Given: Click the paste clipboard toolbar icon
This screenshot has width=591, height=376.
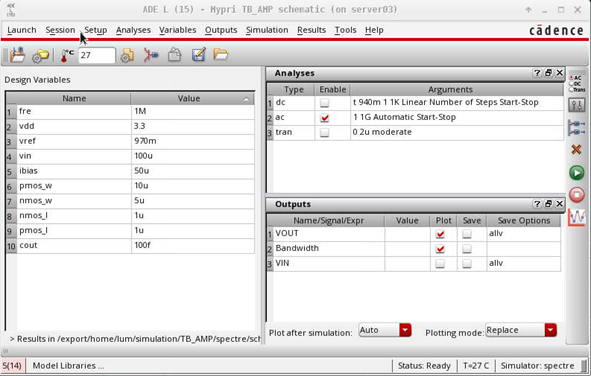Looking at the screenshot, I should tap(175, 55).
